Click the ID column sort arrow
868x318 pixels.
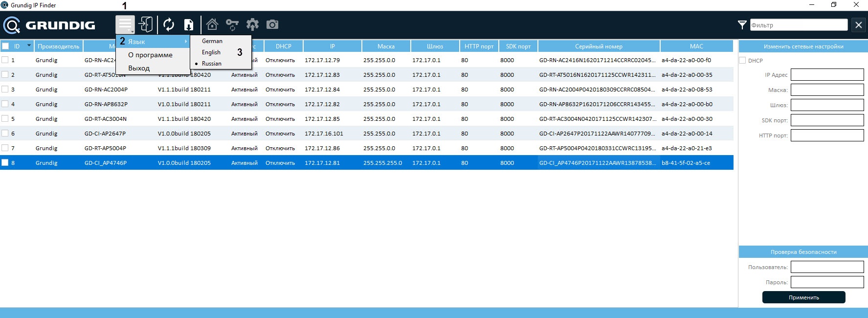coord(29,45)
